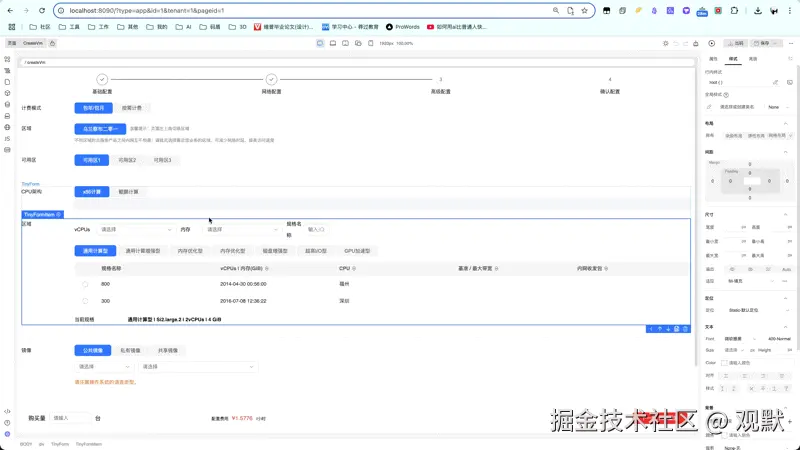Switch to the 样式 tab in right panel
800x450 pixels.
pos(733,59)
